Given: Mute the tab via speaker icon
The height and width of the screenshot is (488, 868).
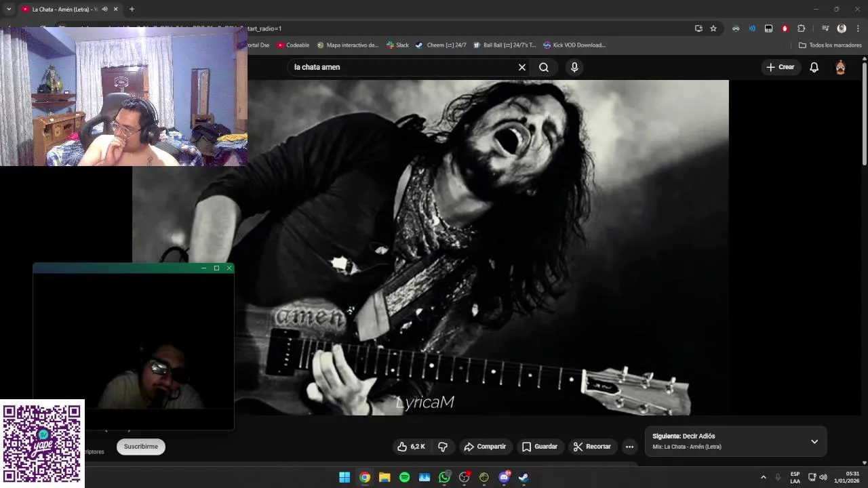Looking at the screenshot, I should 104,9.
